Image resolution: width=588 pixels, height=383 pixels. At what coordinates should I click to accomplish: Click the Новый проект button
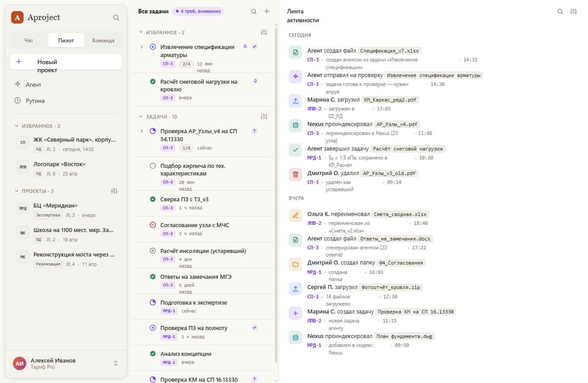pos(66,61)
